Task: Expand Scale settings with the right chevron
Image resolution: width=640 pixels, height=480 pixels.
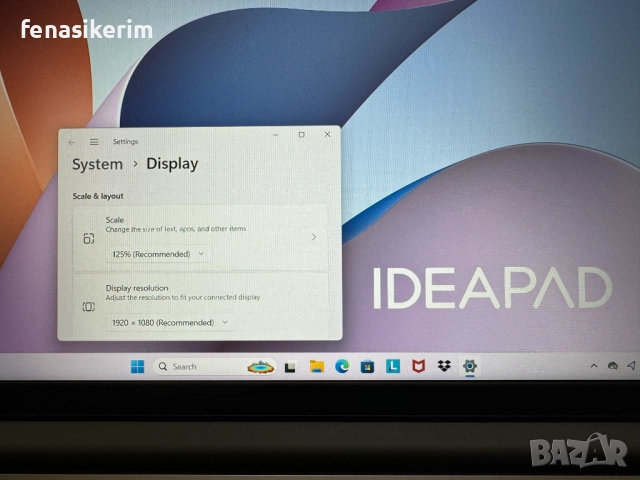Action: click(x=313, y=237)
